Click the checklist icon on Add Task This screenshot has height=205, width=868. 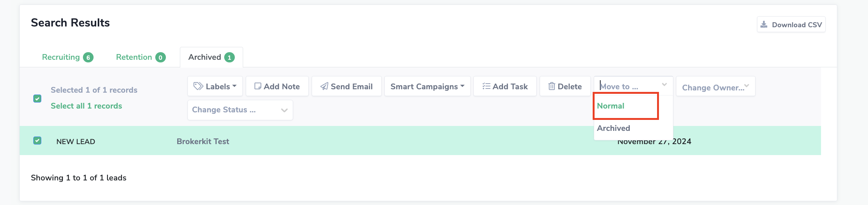click(486, 86)
